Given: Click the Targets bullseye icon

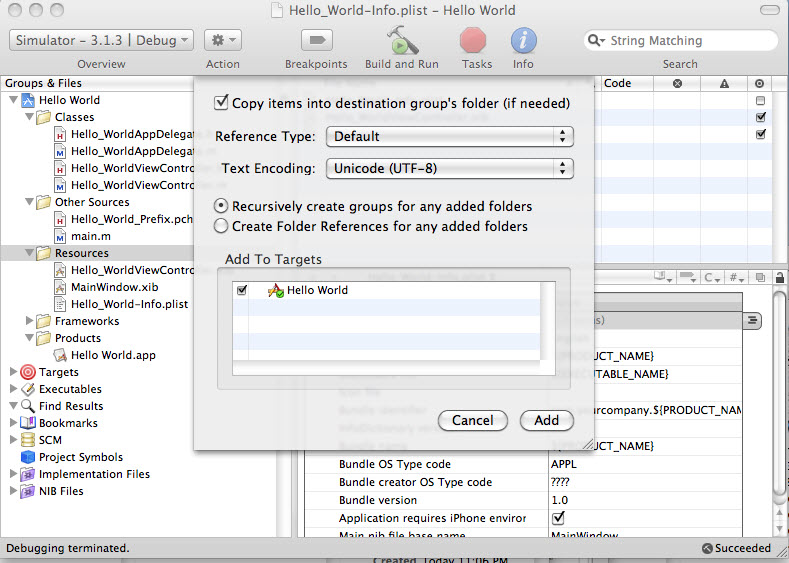Looking at the screenshot, I should (x=28, y=372).
